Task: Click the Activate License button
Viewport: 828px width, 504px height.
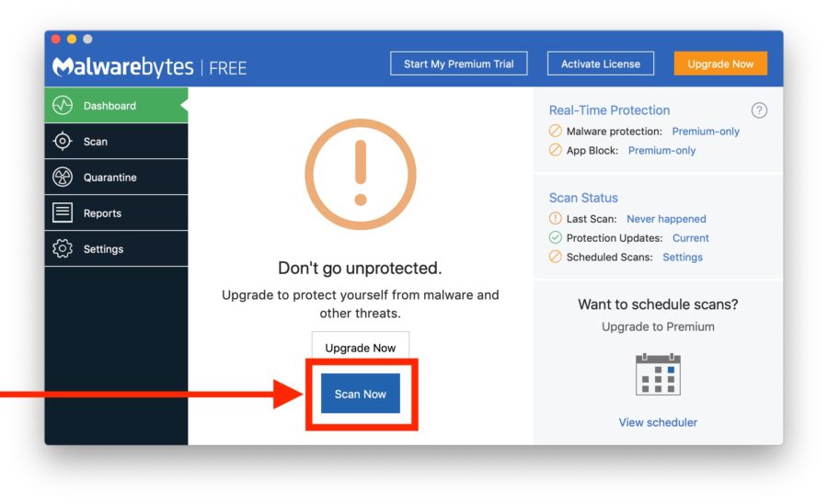Action: [601, 63]
